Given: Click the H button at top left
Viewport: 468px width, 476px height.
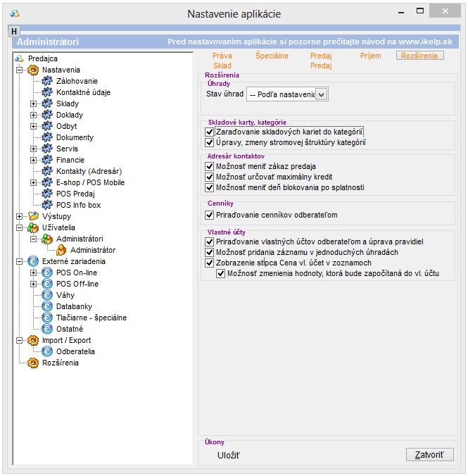Looking at the screenshot, I should 14,32.
